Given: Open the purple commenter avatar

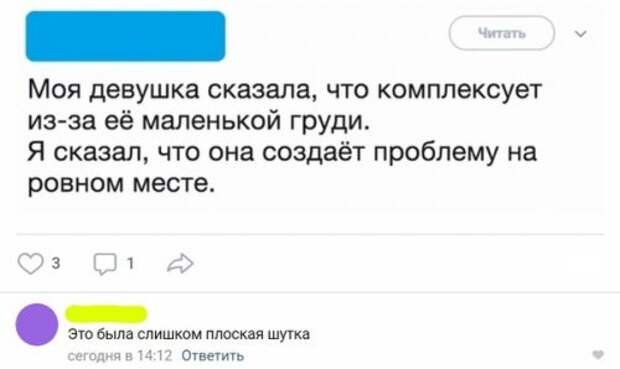Looking at the screenshot, I should pyautogui.click(x=37, y=325).
